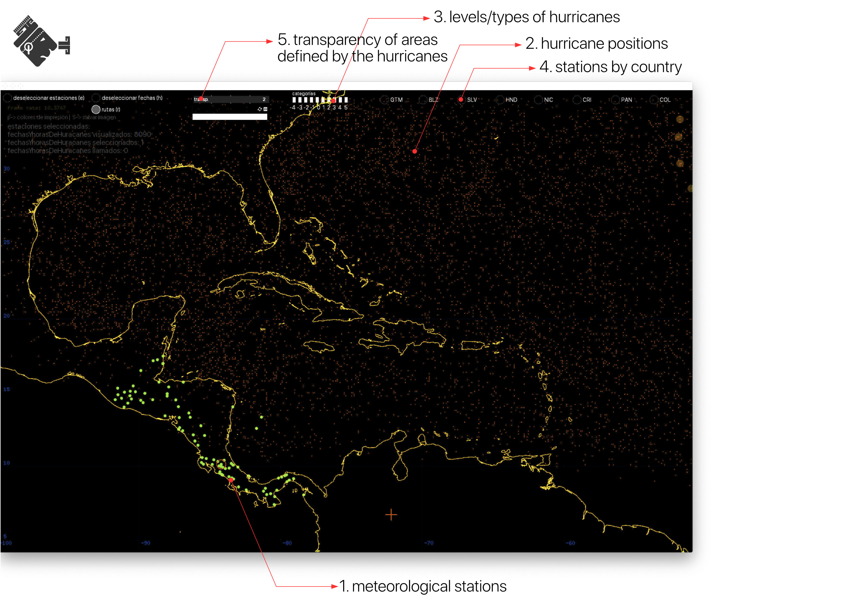Click 'fechasYhorasDeHuracanes visualizados: 8090' text
This screenshot has width=868, height=614.
point(79,134)
